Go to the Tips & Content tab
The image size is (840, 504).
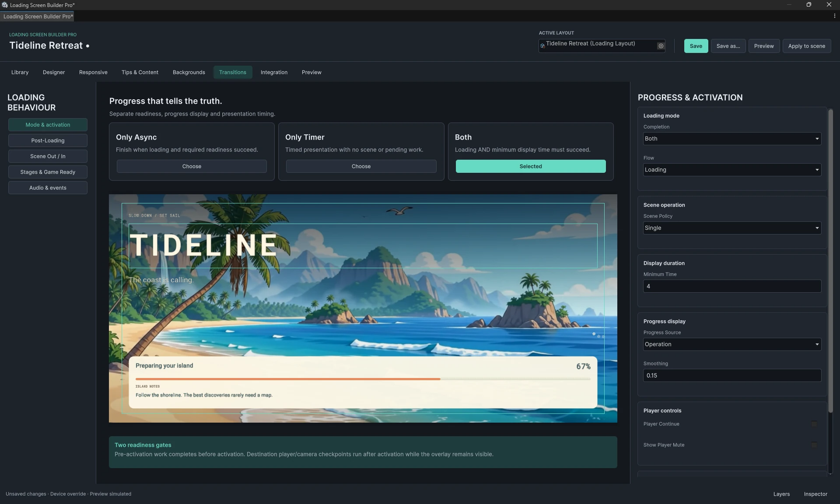pos(140,72)
